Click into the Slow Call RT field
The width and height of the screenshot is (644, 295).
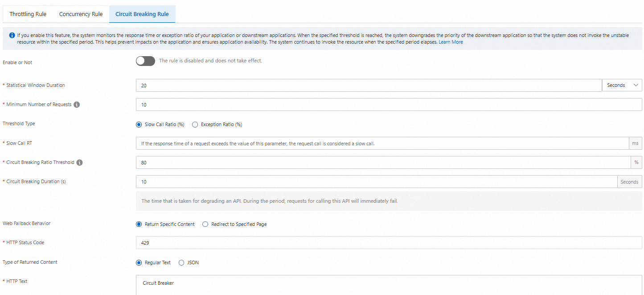382,143
